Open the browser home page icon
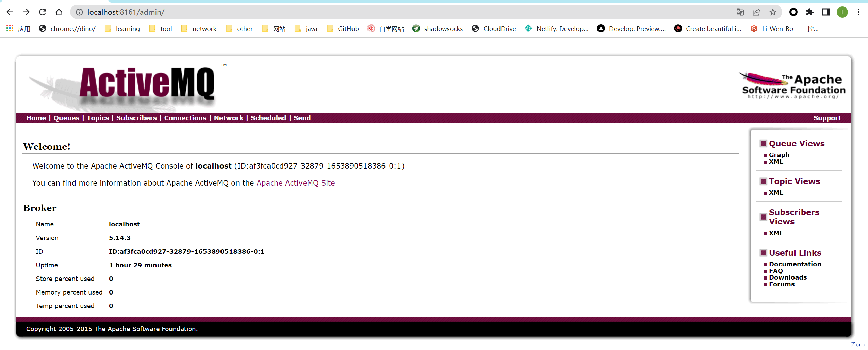Viewport: 868px width, 350px height. pyautogui.click(x=59, y=12)
